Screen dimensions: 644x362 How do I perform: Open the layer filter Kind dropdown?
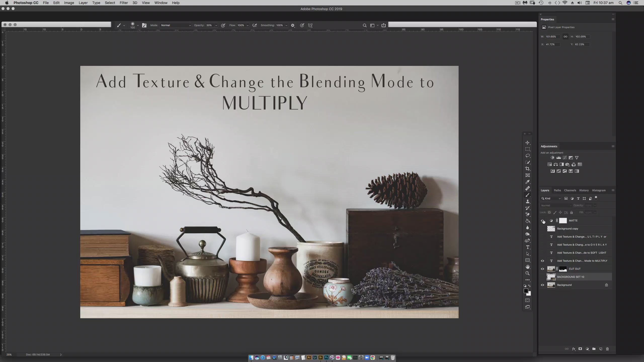click(551, 198)
